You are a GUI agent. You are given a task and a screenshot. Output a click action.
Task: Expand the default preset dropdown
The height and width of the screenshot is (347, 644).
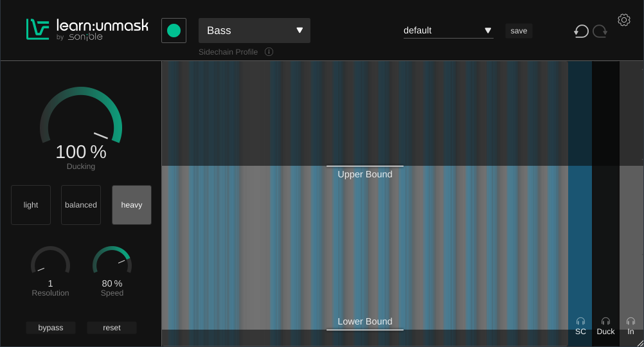pyautogui.click(x=448, y=30)
